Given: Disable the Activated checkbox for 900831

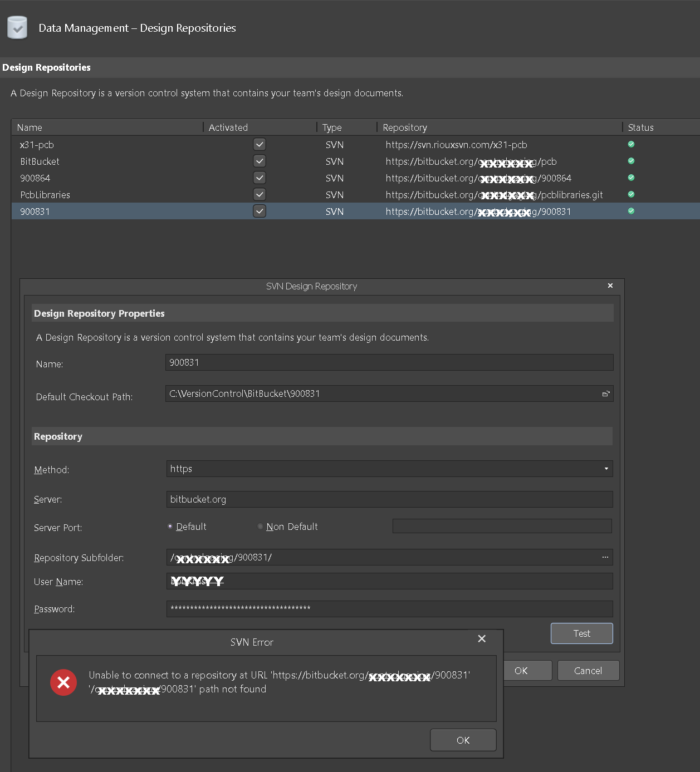Looking at the screenshot, I should 260,211.
